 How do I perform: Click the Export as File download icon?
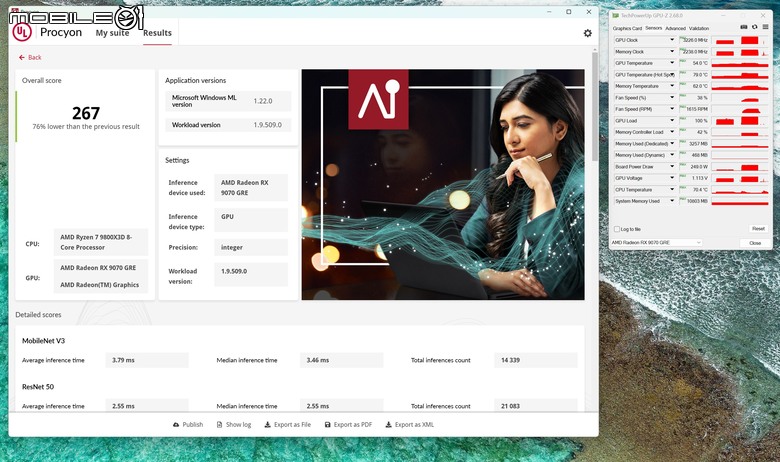tap(267, 425)
